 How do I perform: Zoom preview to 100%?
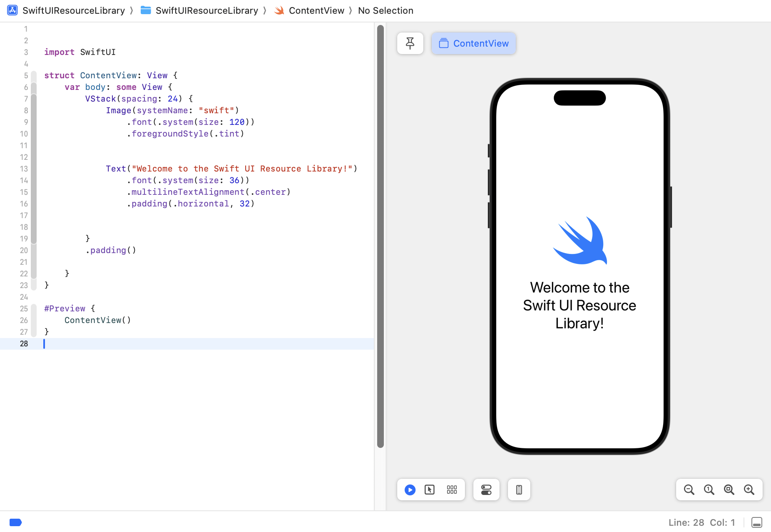click(x=709, y=490)
